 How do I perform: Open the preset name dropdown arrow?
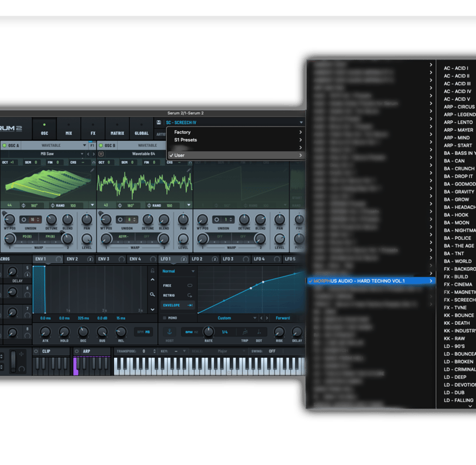(301, 122)
